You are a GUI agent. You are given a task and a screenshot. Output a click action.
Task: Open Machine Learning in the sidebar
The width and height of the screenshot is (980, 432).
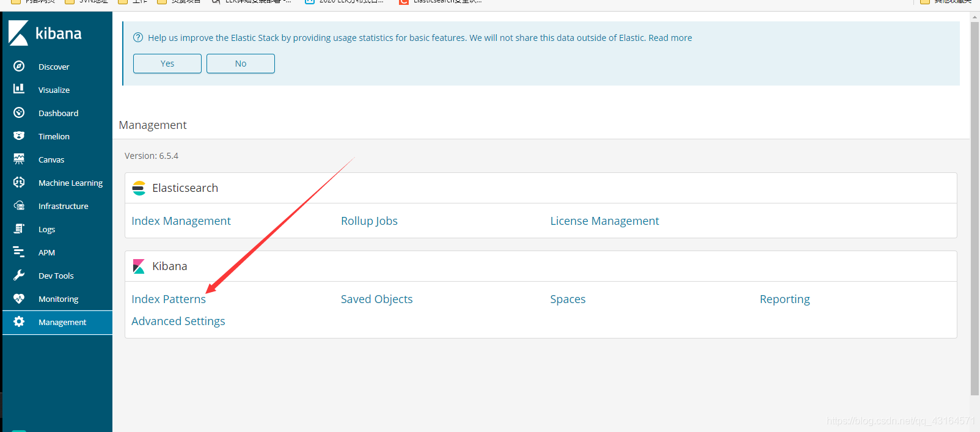click(70, 183)
